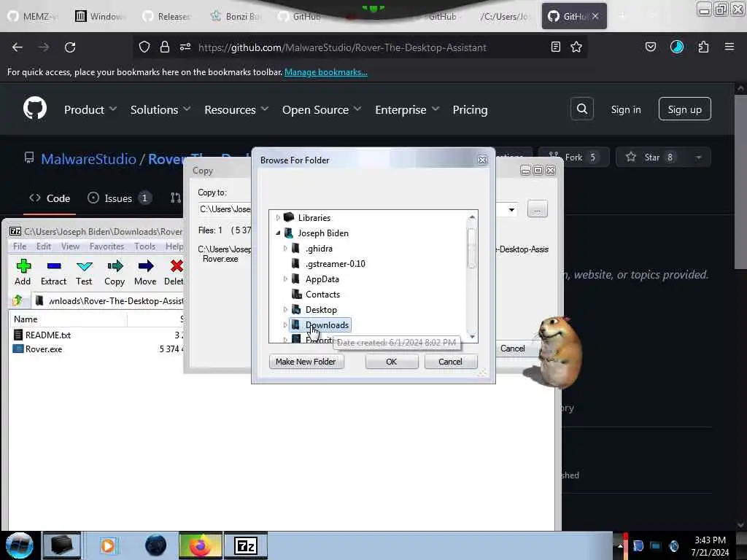
Task: Collapse the Joseph Biden tree node
Action: pos(278,233)
